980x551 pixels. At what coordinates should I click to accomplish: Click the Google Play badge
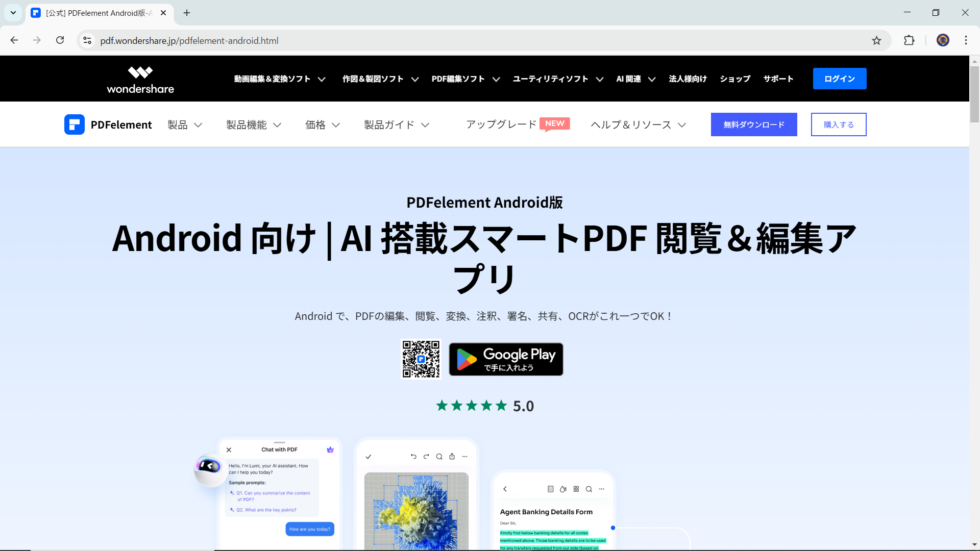(x=506, y=359)
